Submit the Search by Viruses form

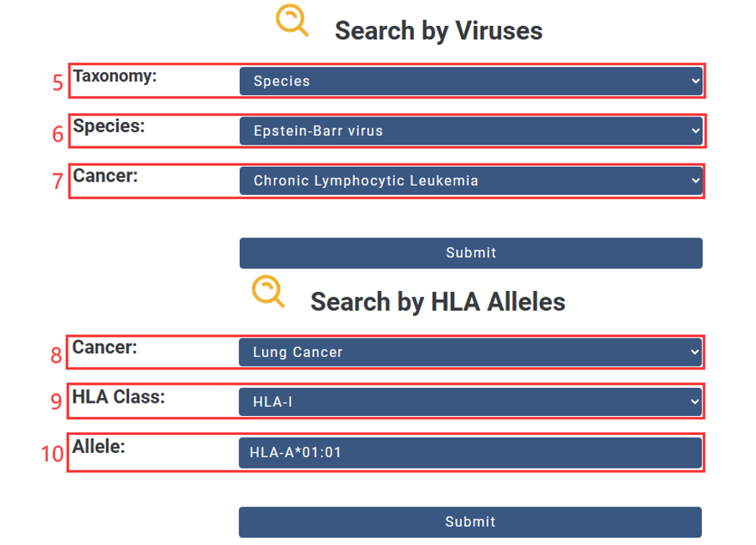(470, 253)
